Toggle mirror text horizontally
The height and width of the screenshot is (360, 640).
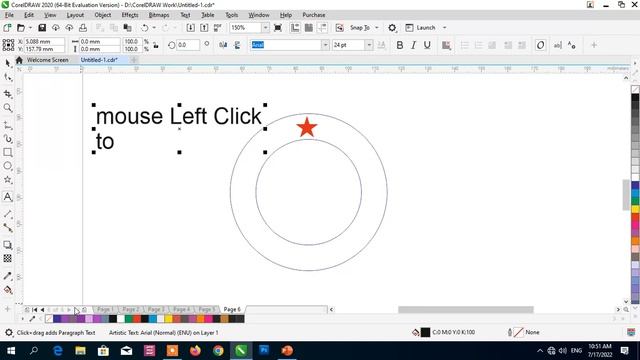click(223, 45)
